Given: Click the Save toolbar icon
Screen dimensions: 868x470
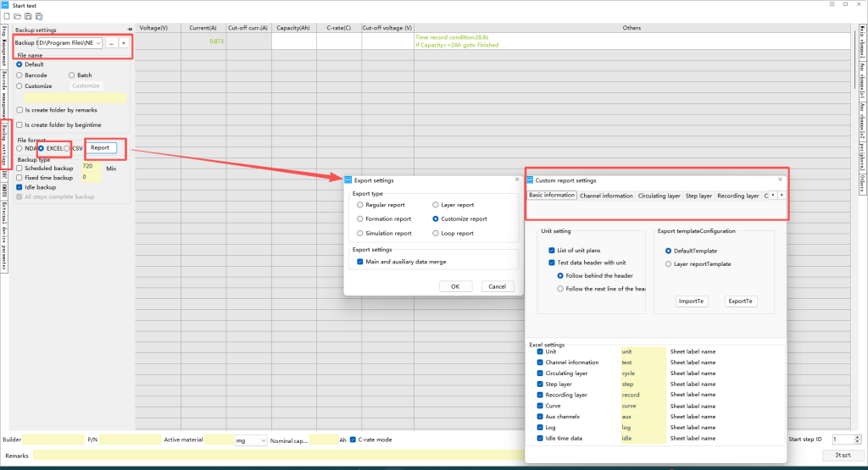Looking at the screenshot, I should click(x=28, y=17).
